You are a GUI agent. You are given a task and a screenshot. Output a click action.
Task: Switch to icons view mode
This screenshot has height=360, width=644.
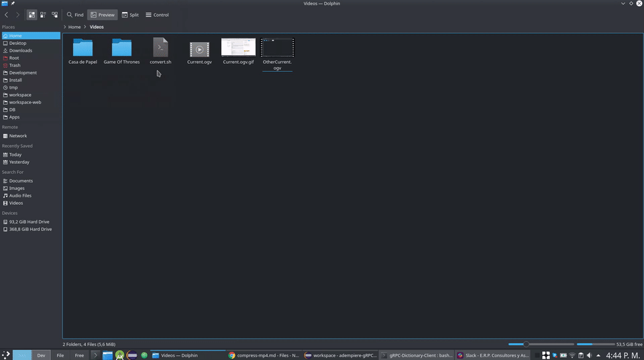point(32,15)
